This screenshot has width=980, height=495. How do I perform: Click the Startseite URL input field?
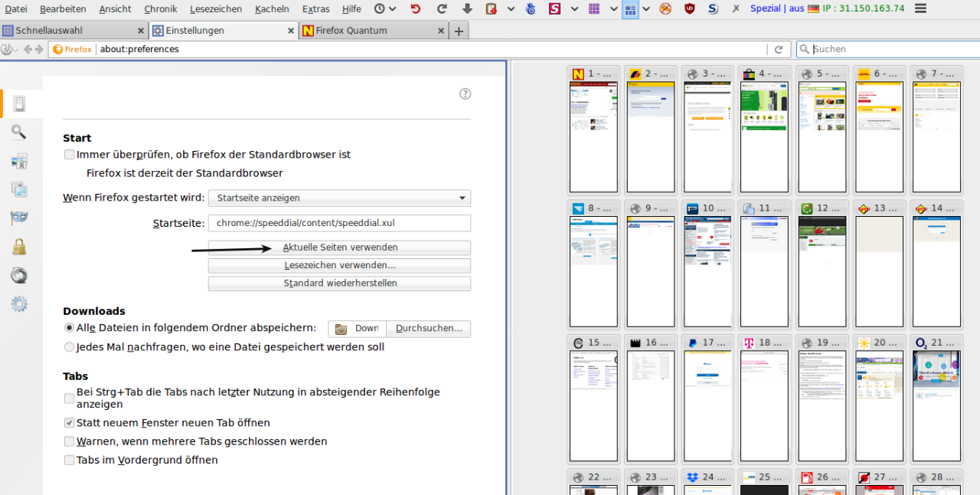point(339,223)
